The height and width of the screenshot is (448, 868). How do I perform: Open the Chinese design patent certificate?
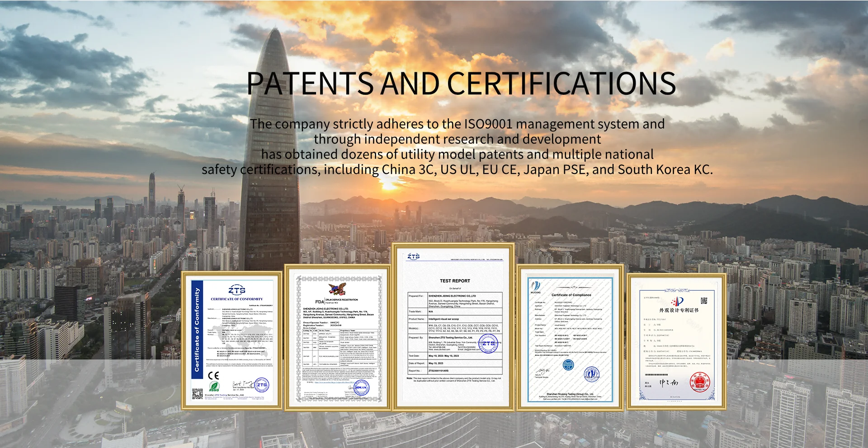[x=676, y=341]
